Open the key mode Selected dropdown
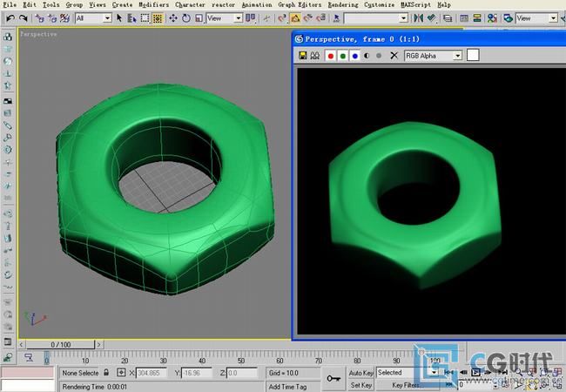566x392 pixels. coord(408,373)
